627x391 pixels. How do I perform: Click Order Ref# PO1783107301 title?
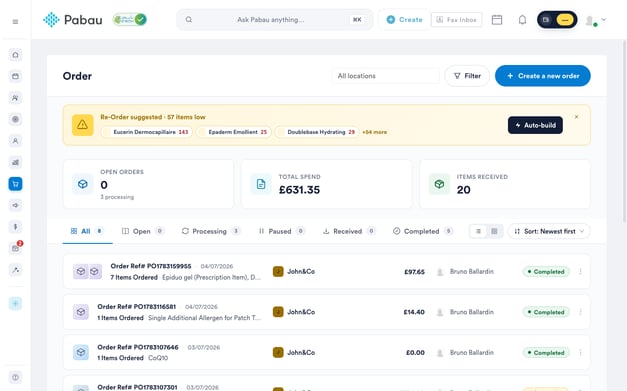(x=137, y=387)
